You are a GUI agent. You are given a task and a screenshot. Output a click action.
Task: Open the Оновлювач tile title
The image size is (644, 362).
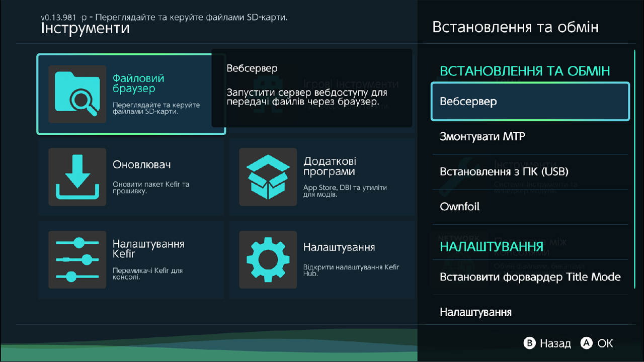pos(142,165)
